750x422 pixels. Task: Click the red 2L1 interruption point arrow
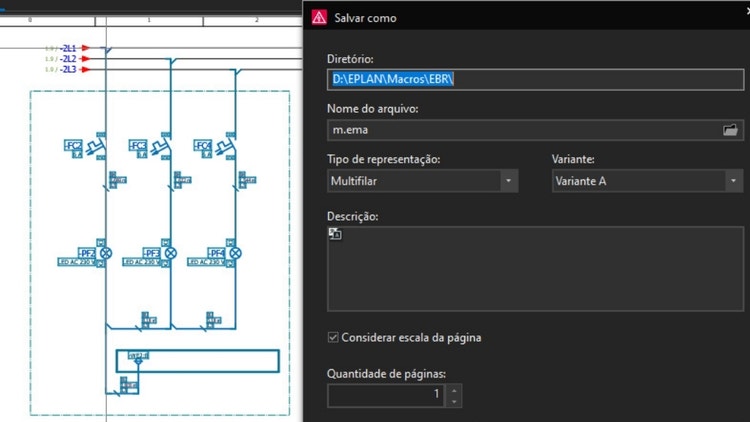86,48
